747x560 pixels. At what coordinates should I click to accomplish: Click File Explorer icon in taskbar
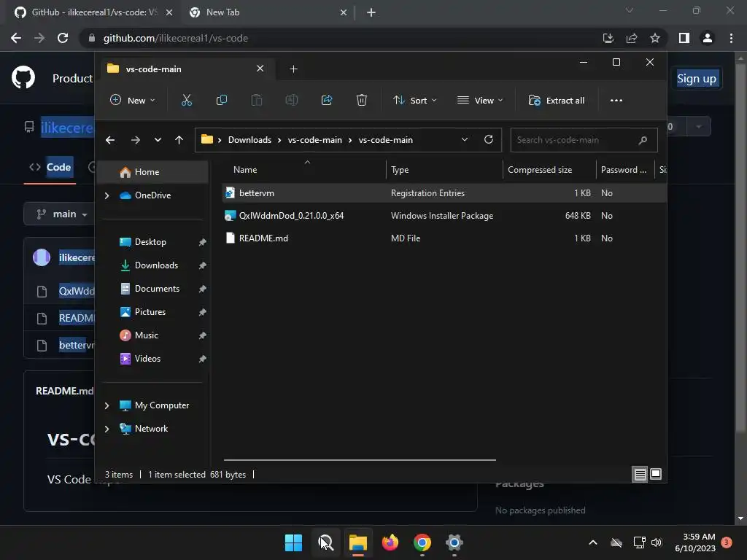(x=357, y=542)
